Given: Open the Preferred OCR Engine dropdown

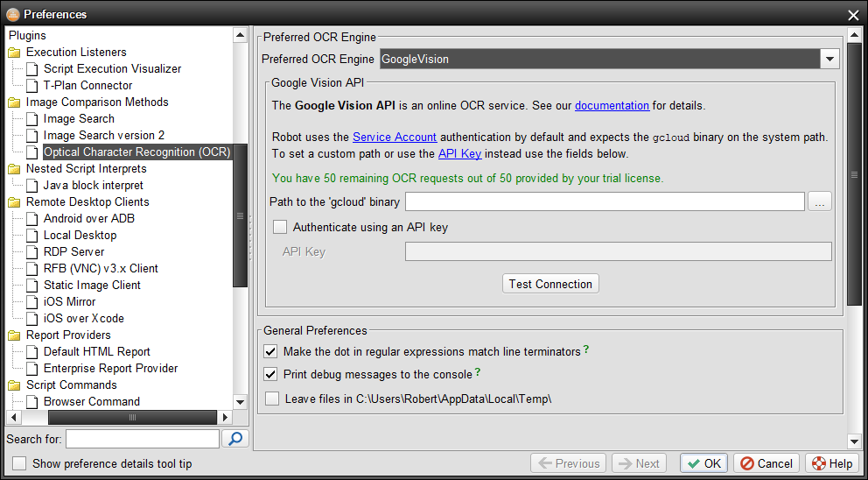Looking at the screenshot, I should (x=829, y=60).
